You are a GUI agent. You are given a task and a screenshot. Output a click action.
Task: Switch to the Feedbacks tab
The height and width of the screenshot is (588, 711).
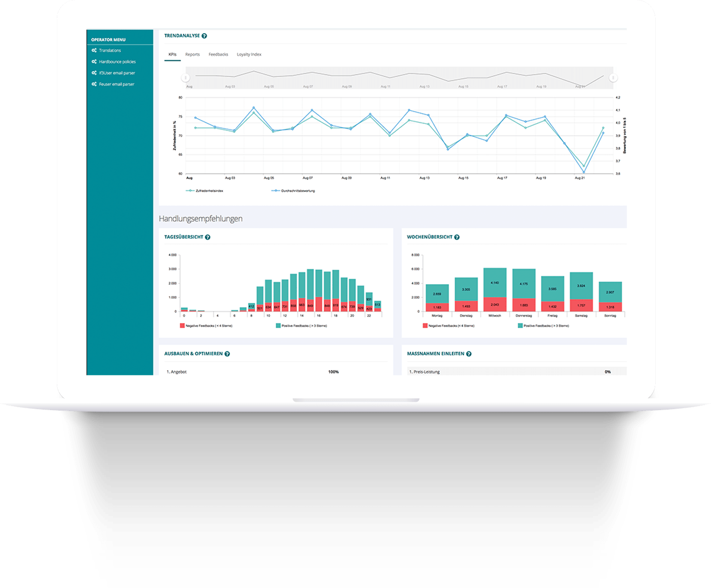(218, 54)
